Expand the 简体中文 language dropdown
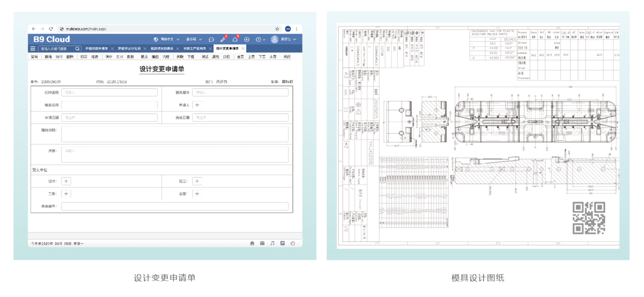This screenshot has width=644, height=297. [x=167, y=39]
